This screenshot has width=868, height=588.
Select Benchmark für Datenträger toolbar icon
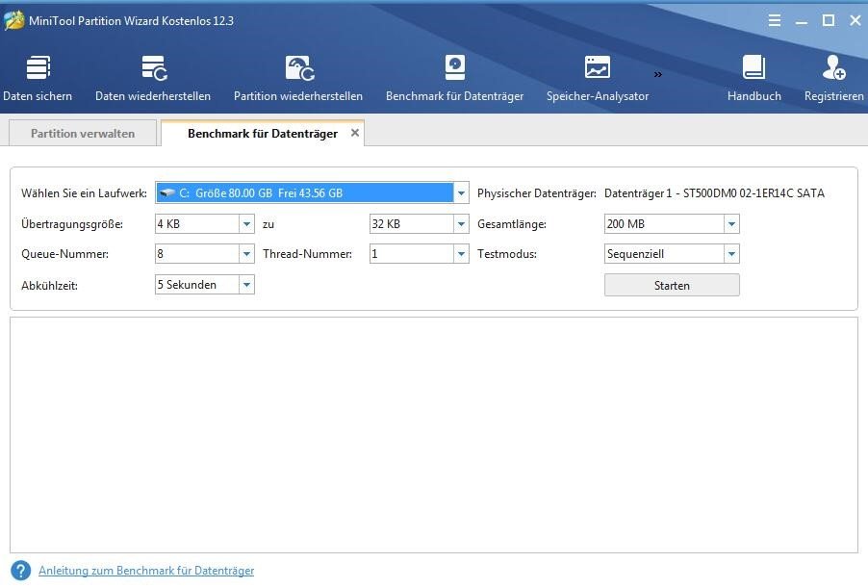(x=454, y=68)
